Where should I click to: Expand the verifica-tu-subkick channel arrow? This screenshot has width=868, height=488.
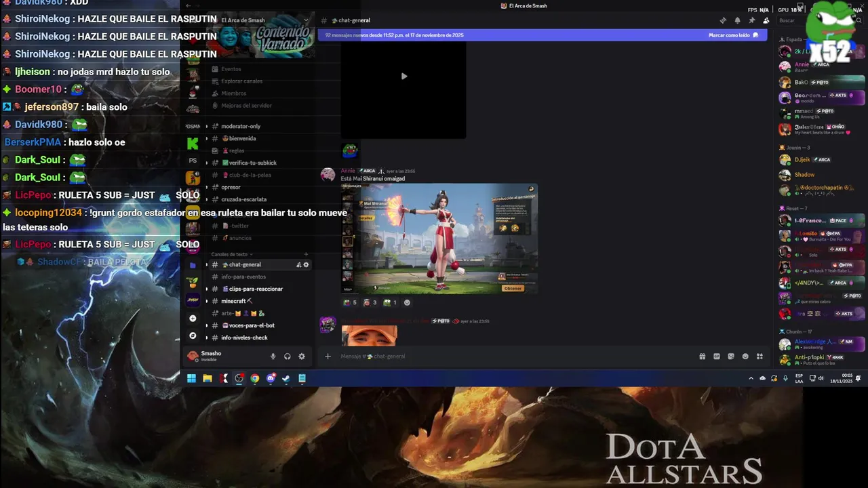click(206, 163)
